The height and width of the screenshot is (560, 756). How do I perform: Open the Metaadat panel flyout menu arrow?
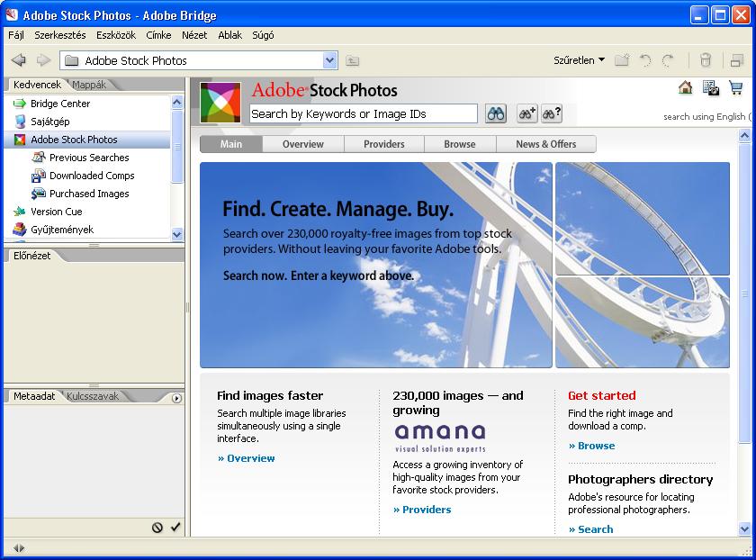pos(177,399)
